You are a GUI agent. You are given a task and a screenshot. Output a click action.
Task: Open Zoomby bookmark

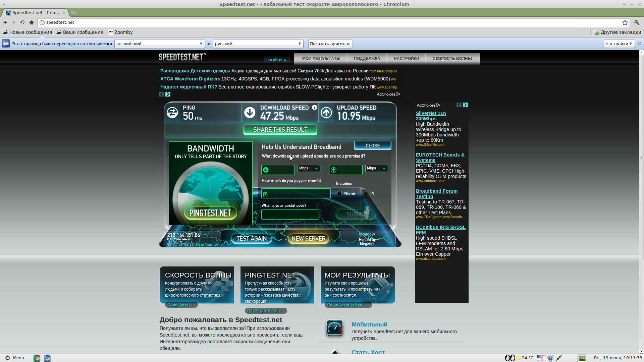tap(120, 32)
